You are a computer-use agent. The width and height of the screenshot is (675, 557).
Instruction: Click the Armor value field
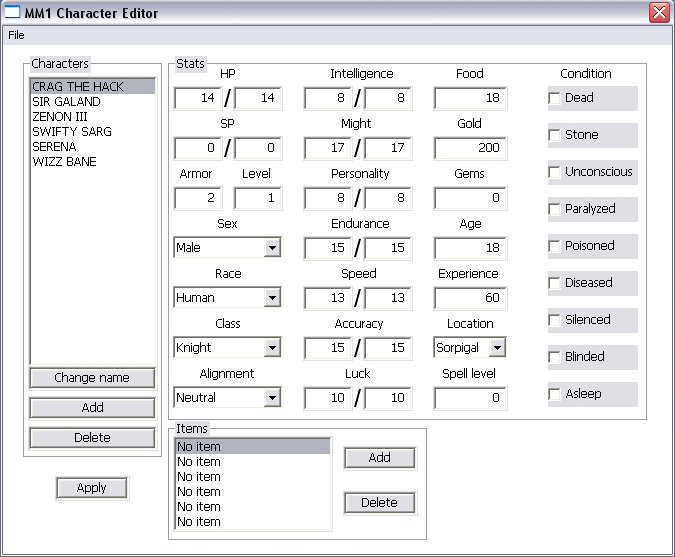(x=198, y=198)
